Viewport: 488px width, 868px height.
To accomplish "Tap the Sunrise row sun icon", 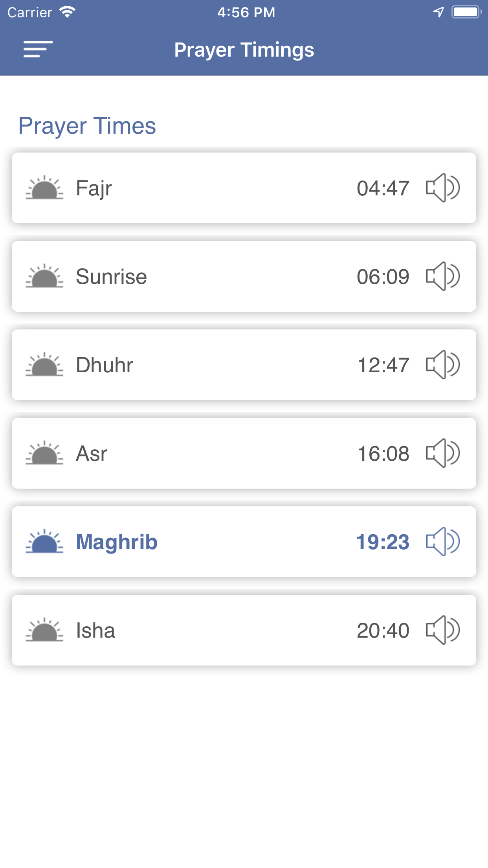I will [44, 276].
